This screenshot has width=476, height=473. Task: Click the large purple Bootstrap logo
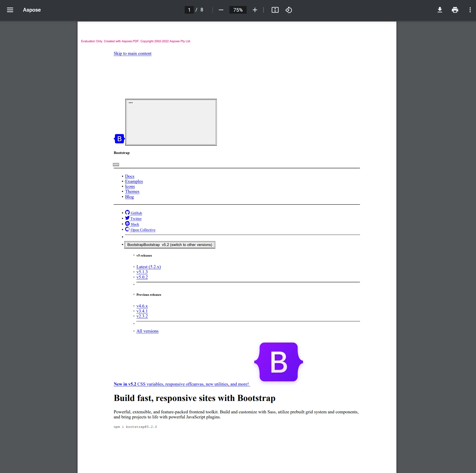click(x=279, y=362)
